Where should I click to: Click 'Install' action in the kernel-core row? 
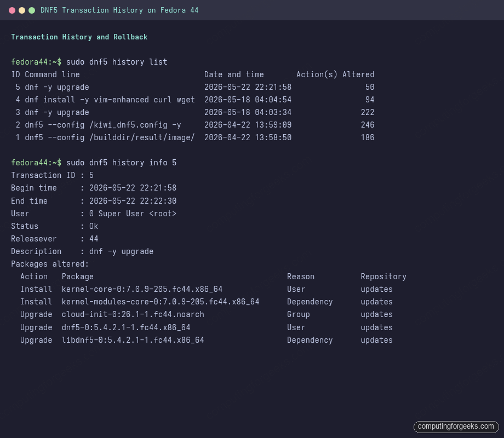click(36, 289)
